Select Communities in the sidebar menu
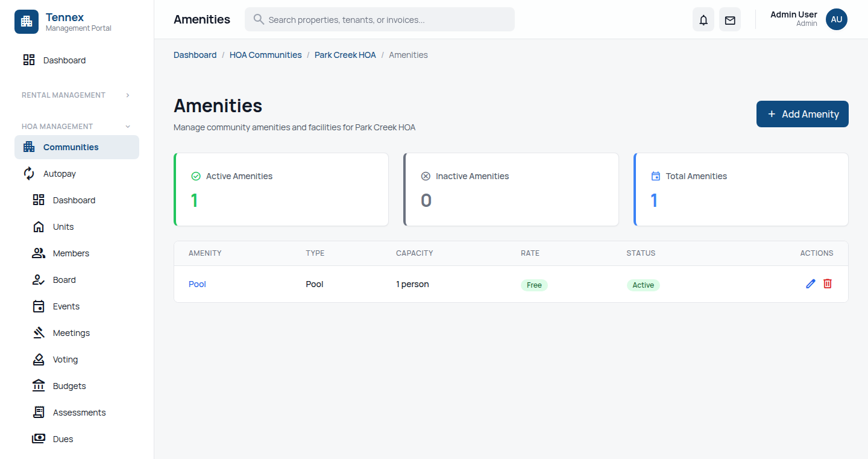 click(x=71, y=147)
